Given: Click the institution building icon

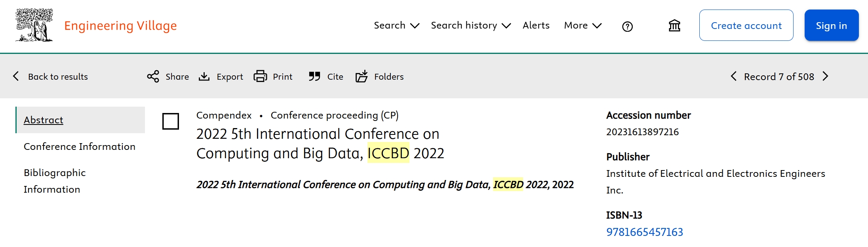Looking at the screenshot, I should (674, 26).
